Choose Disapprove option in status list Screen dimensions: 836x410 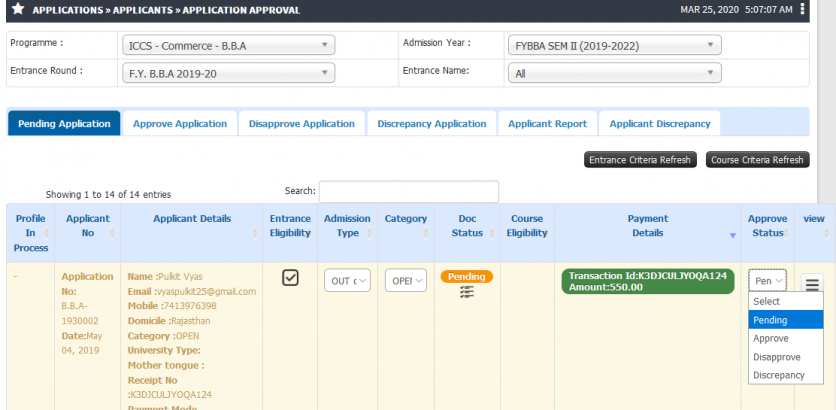pyautogui.click(x=786, y=357)
